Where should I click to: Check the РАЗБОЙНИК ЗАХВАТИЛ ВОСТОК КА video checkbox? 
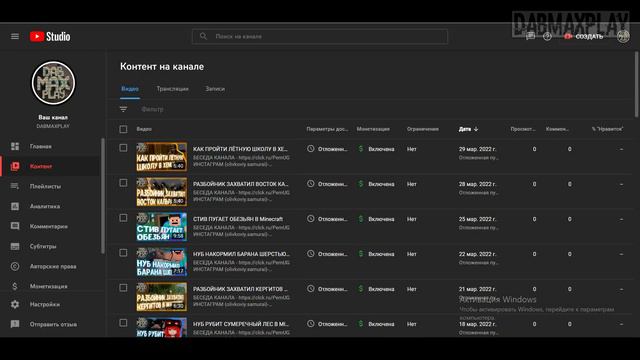click(x=123, y=183)
